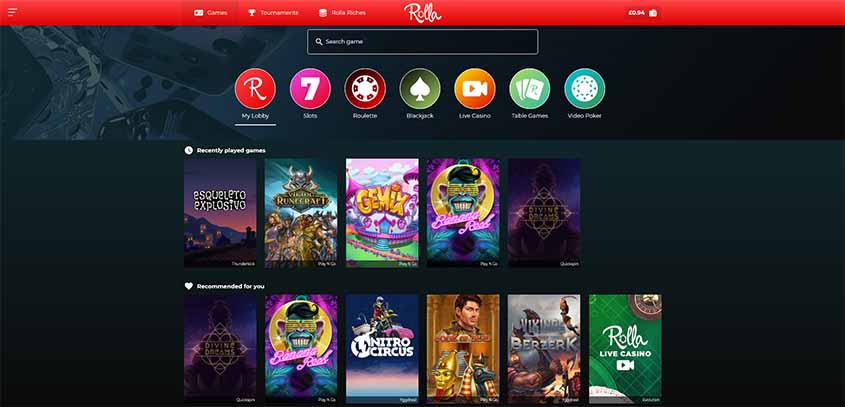Open the Games tab in header
This screenshot has width=845, height=407.
coord(211,12)
